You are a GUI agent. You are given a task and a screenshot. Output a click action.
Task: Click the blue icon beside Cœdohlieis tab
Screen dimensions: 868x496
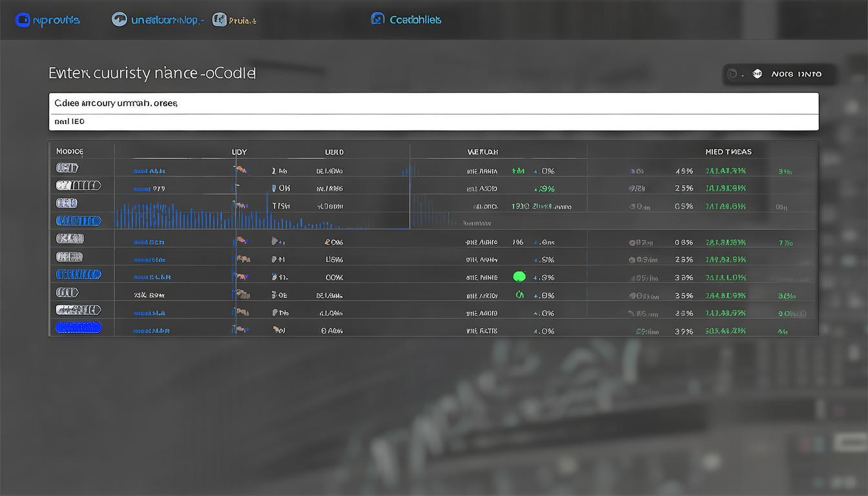coord(378,19)
